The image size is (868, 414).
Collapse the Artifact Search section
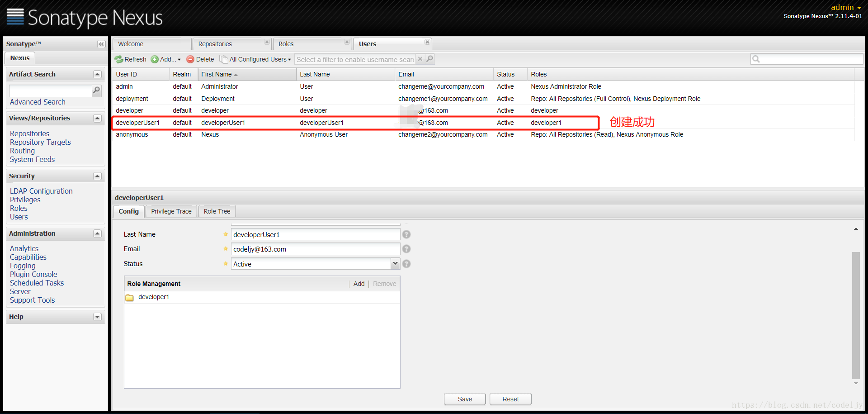coord(97,74)
